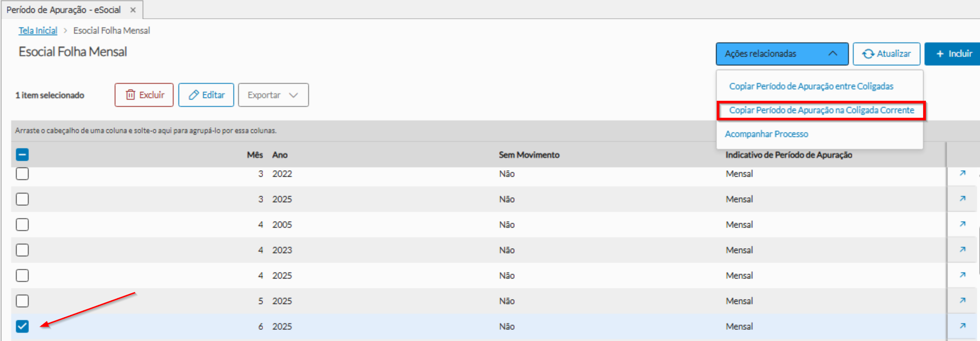Viewport: 980px width, 341px height.
Task: Close the Período de Apuração tab
Action: (x=133, y=10)
